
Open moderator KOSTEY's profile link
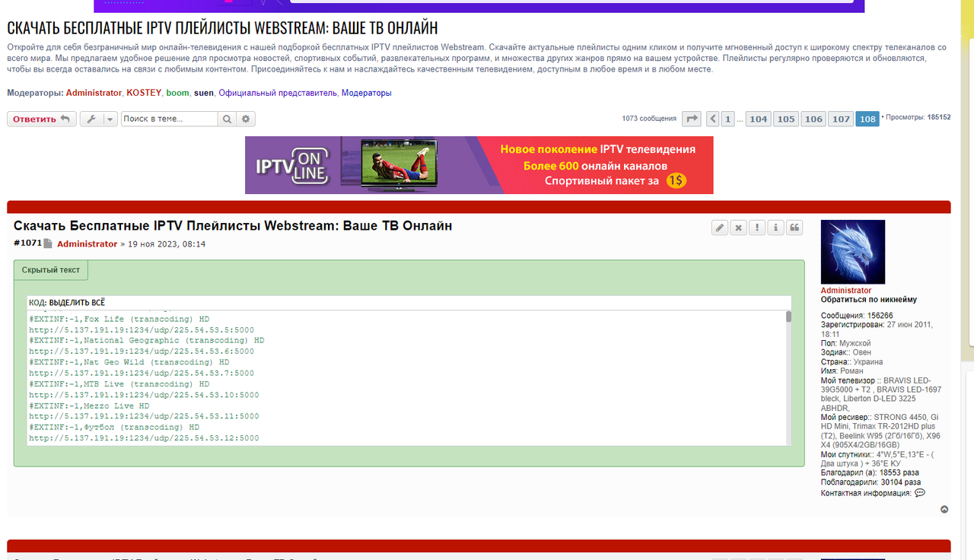144,92
